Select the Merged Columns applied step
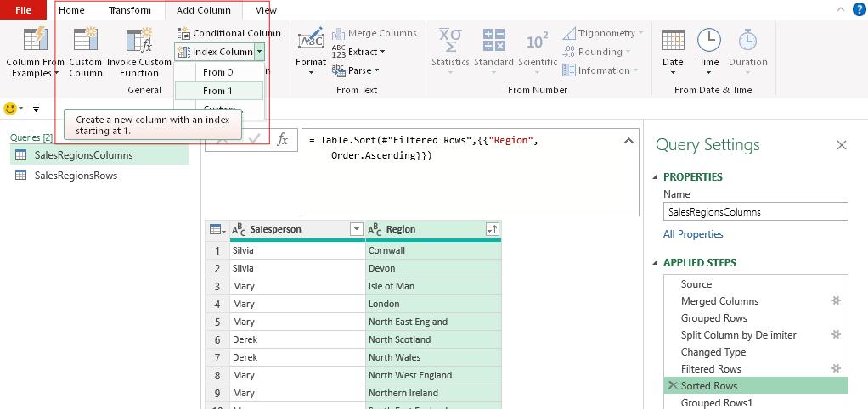This screenshot has width=868, height=409. click(x=756, y=301)
